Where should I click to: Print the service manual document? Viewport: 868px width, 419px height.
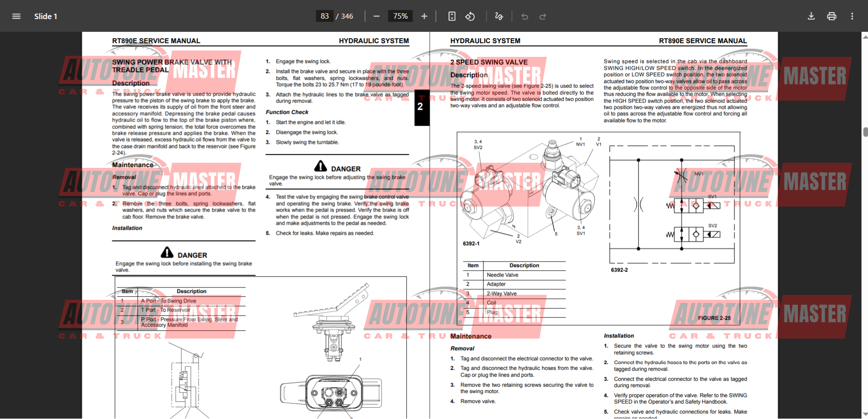pyautogui.click(x=832, y=16)
